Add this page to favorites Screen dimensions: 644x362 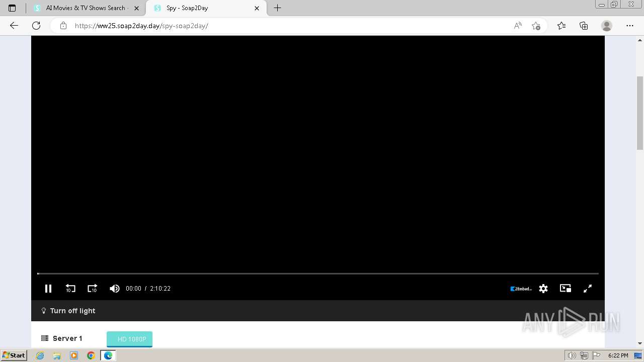[536, 26]
